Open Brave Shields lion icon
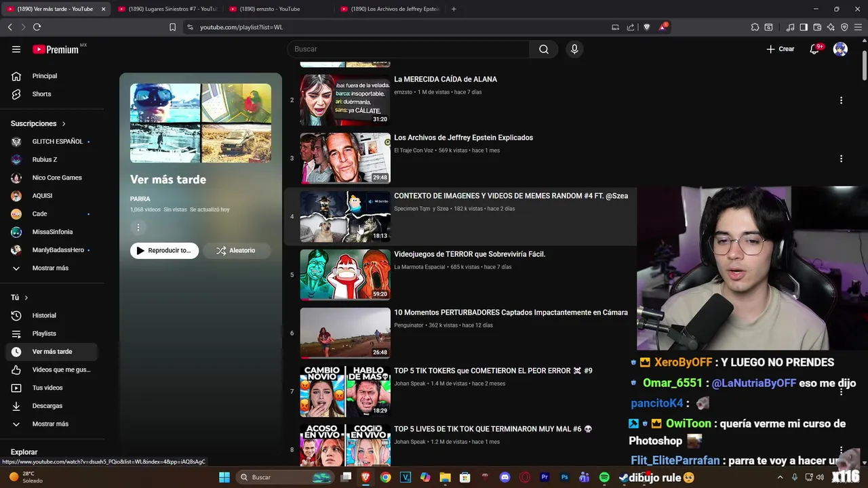Image resolution: width=868 pixels, height=488 pixels. (x=646, y=27)
